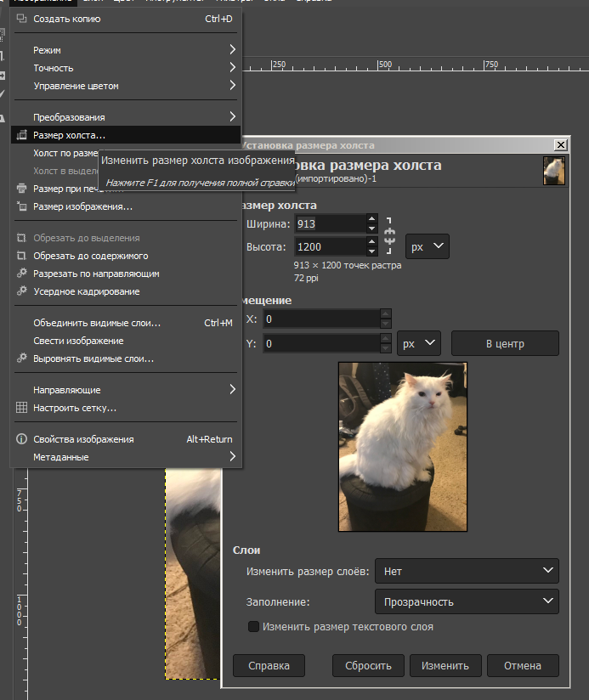
Task: Click the Высота height input field
Action: (331, 246)
